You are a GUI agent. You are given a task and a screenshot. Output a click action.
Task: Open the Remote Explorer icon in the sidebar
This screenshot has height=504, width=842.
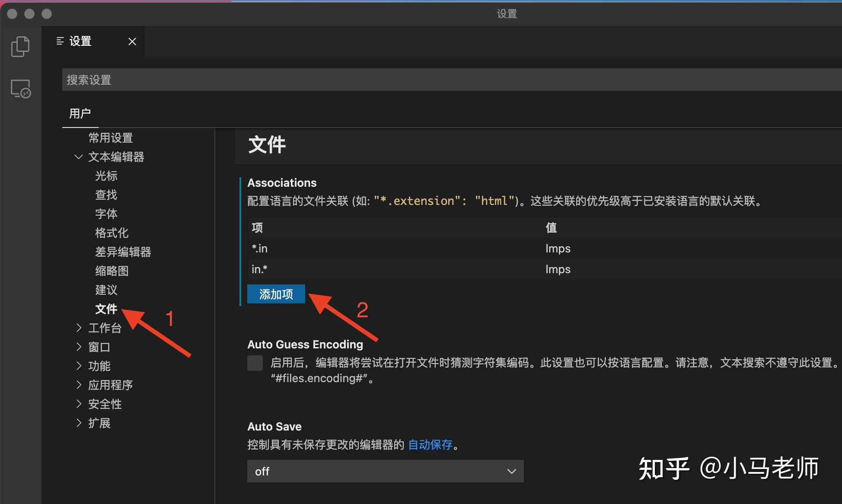click(20, 88)
